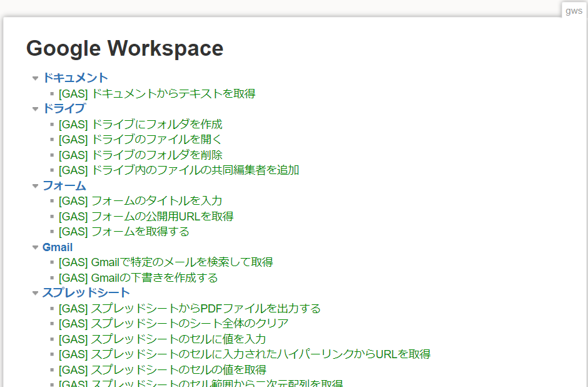Collapse the スプレッドシート section
The height and width of the screenshot is (387, 588).
tap(35, 292)
